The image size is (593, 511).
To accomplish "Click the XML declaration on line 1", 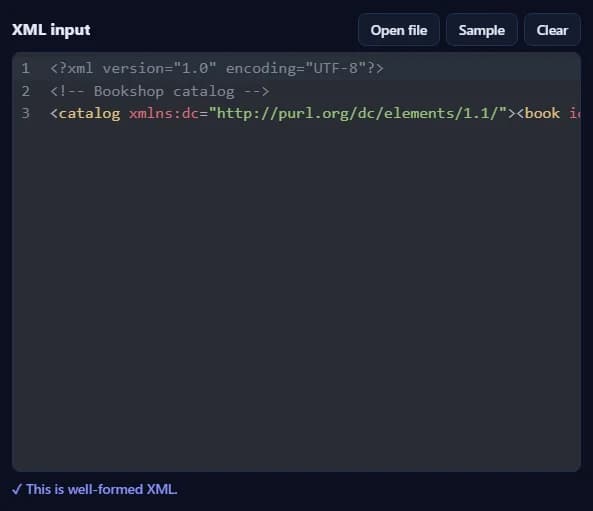I will pyautogui.click(x=217, y=68).
